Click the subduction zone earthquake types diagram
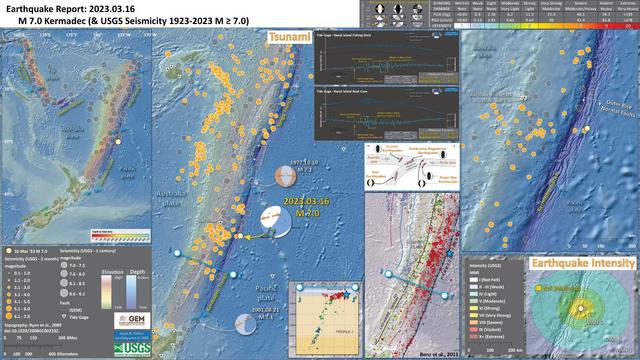 (x=412, y=167)
